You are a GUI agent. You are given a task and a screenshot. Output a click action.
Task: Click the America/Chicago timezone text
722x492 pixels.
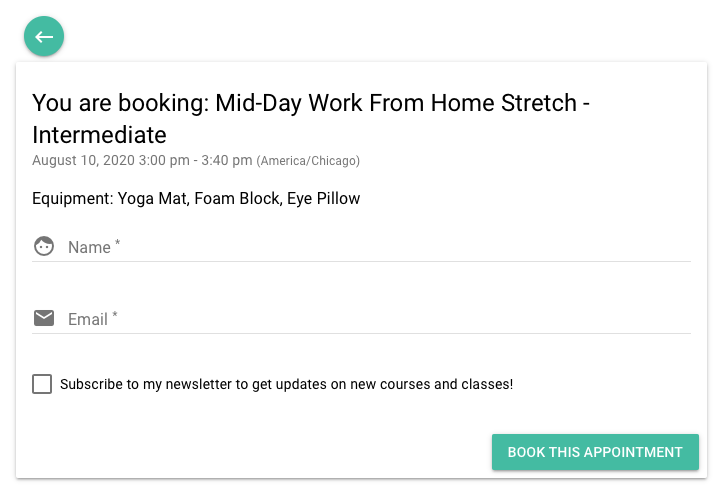click(x=308, y=161)
